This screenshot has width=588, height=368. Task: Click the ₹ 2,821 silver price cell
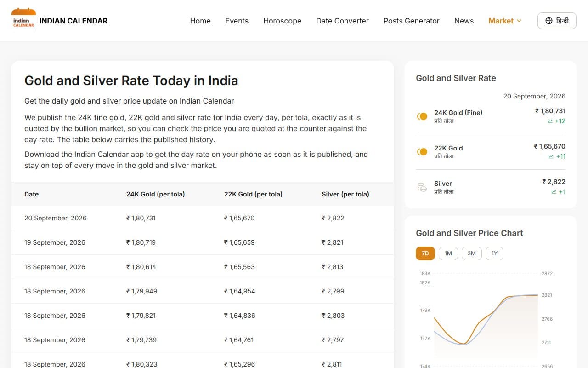(x=333, y=242)
